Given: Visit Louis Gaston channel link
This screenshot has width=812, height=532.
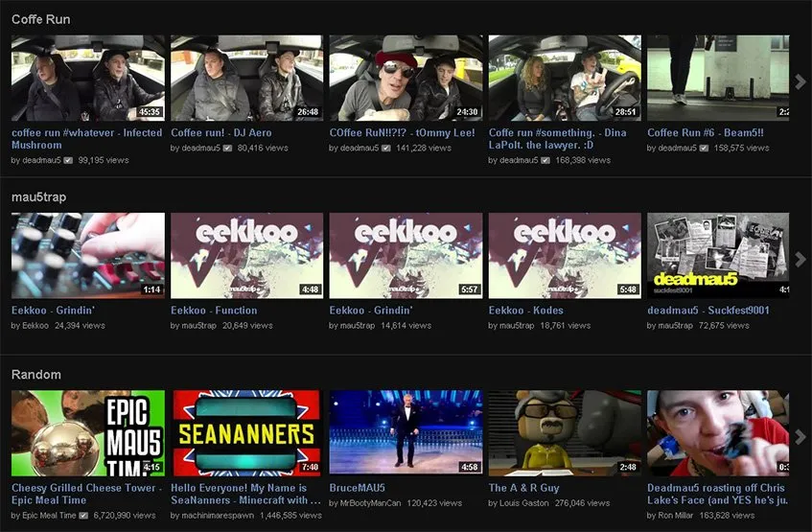Looking at the screenshot, I should 524,503.
